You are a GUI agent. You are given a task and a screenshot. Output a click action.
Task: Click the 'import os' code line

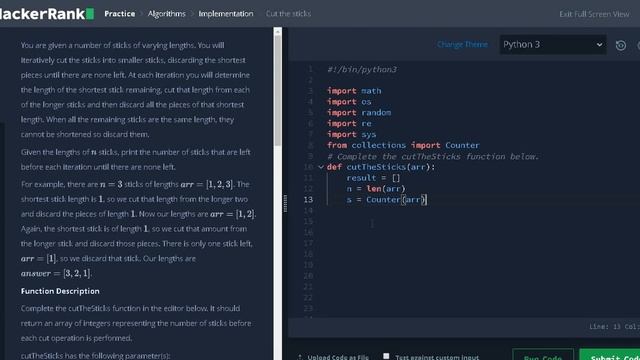tap(349, 102)
